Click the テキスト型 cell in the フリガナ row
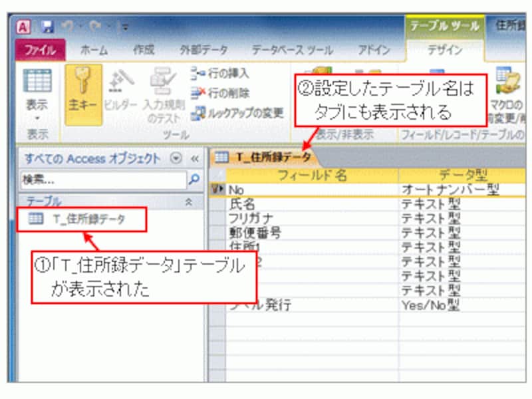This screenshot has width=532, height=399. tap(462, 218)
